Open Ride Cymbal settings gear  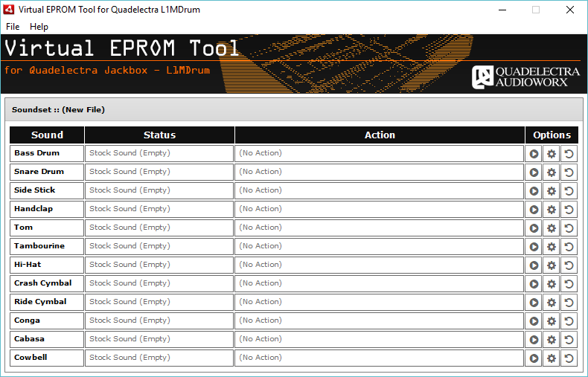(552, 303)
